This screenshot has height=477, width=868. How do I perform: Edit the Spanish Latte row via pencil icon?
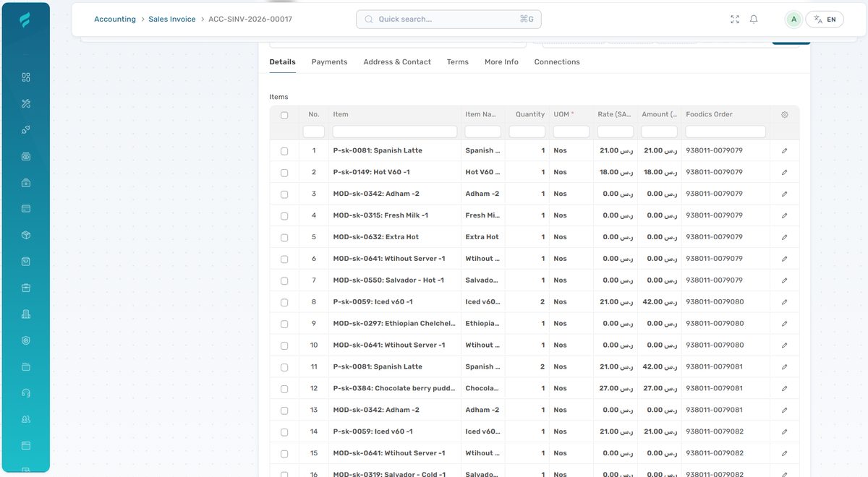click(x=784, y=150)
